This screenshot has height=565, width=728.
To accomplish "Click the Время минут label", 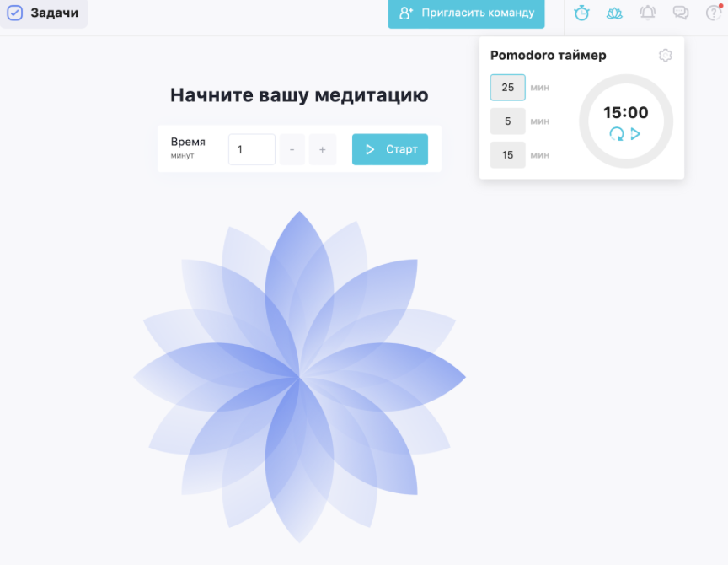I will 188,148.
